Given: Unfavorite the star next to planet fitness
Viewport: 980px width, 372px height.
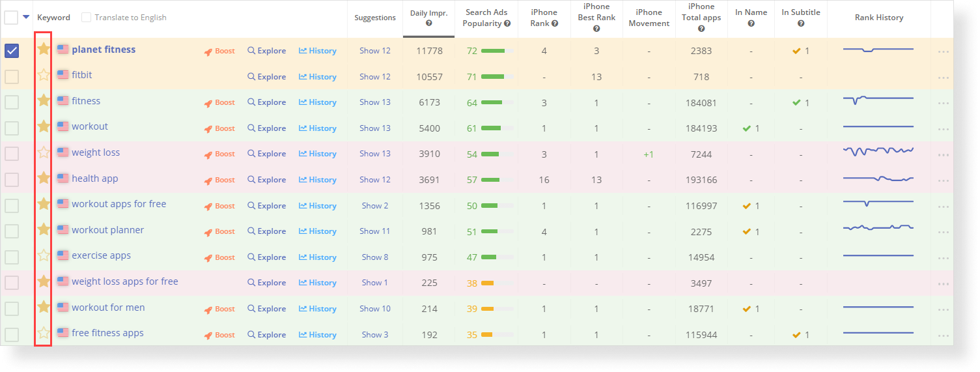Looking at the screenshot, I should 44,49.
